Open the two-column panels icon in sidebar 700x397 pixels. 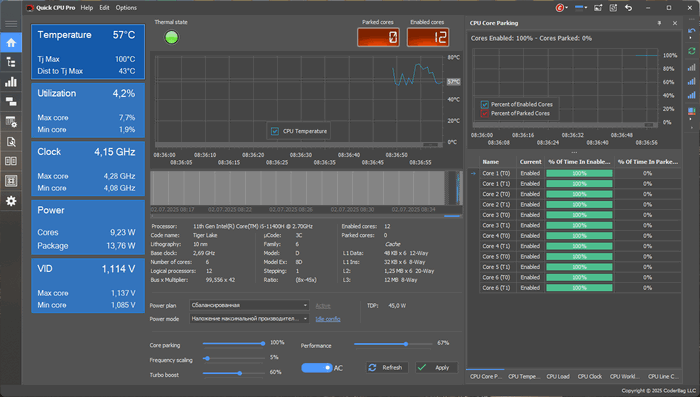click(11, 161)
